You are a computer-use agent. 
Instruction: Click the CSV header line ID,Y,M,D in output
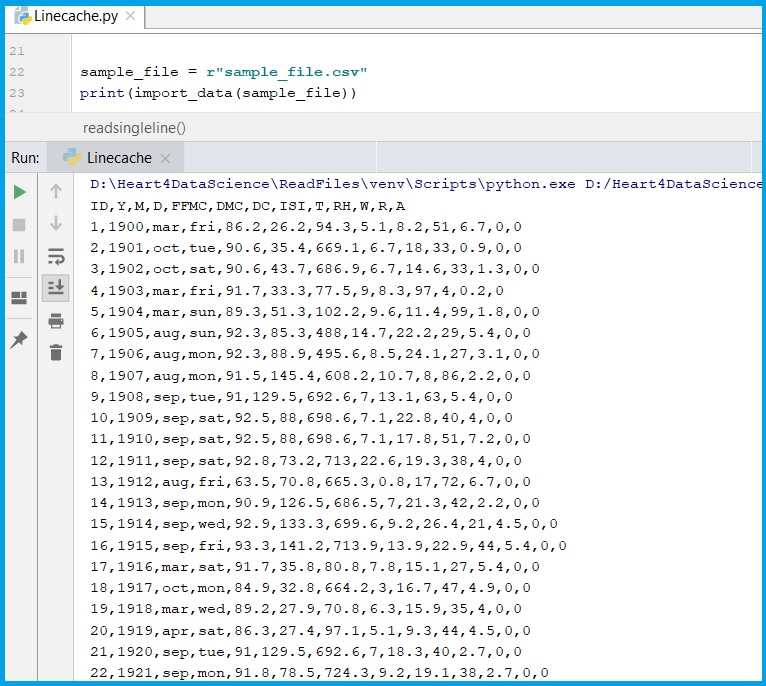pyautogui.click(x=247, y=206)
